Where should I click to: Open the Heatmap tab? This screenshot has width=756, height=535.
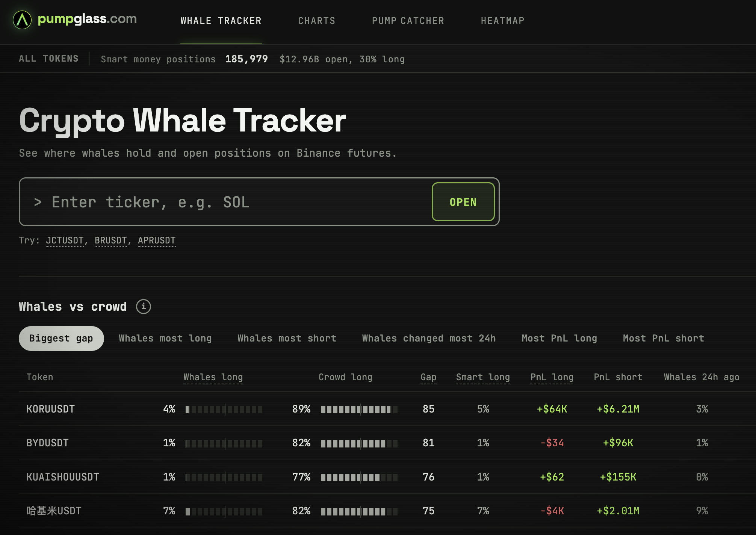tap(503, 21)
